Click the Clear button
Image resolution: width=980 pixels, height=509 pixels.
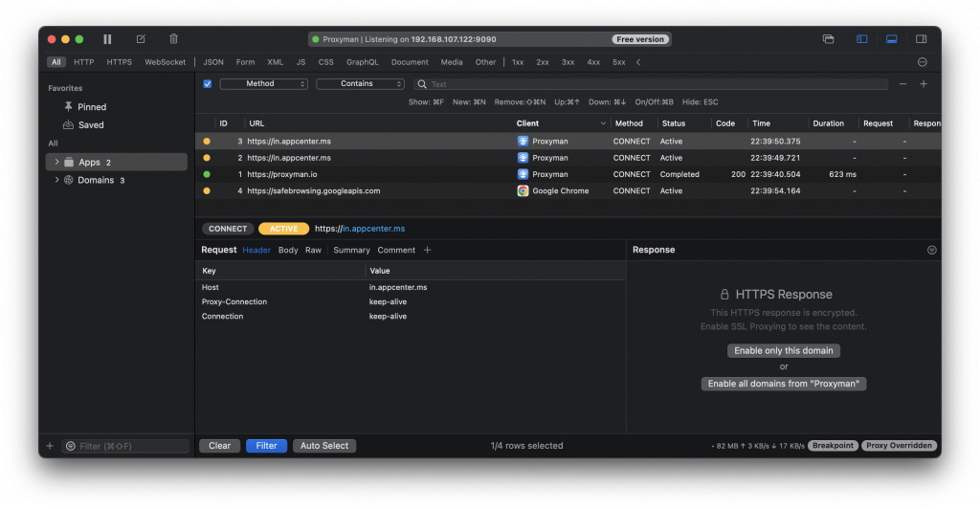tap(219, 446)
